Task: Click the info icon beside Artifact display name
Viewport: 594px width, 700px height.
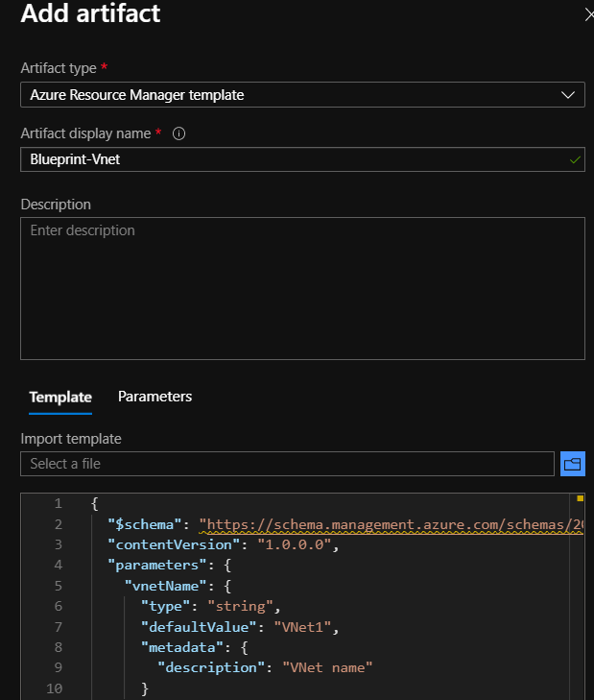Action: click(178, 133)
